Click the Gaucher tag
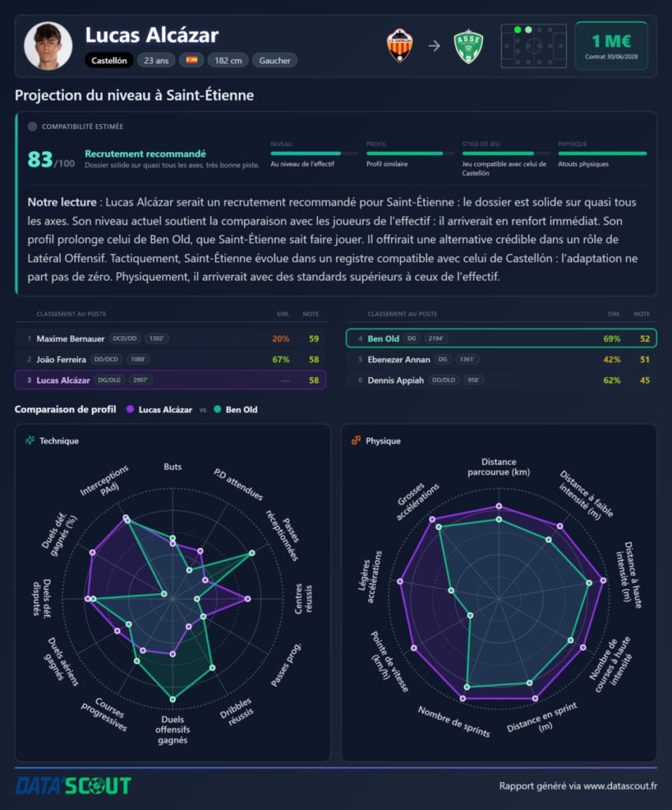The image size is (672, 810). [x=274, y=60]
